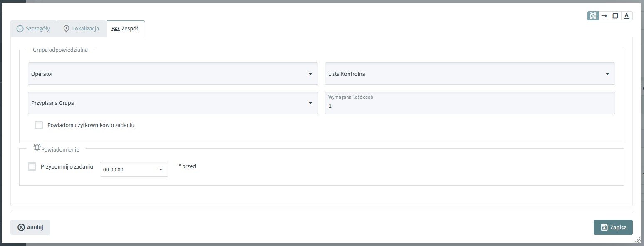Select the Zespół tab
This screenshot has width=644, height=246.
point(125,29)
